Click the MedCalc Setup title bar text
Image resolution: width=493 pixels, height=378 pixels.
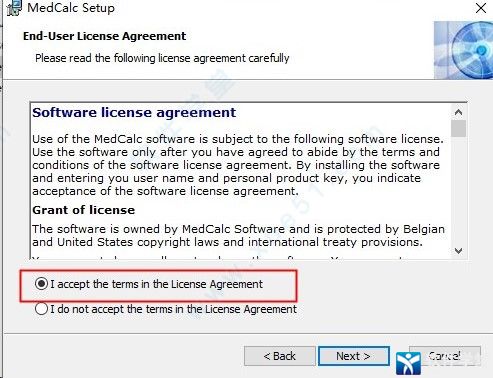point(71,8)
